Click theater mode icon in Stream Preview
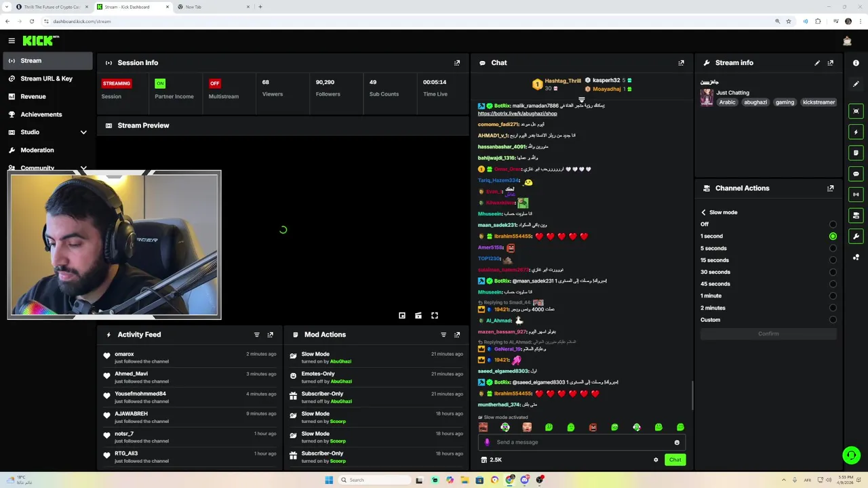This screenshot has height=488, width=868. tap(418, 315)
